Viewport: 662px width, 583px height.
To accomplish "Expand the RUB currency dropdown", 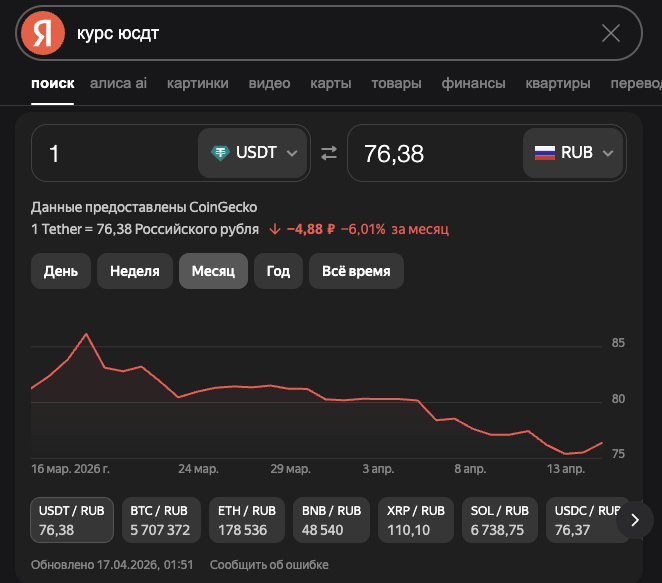I will coord(607,153).
